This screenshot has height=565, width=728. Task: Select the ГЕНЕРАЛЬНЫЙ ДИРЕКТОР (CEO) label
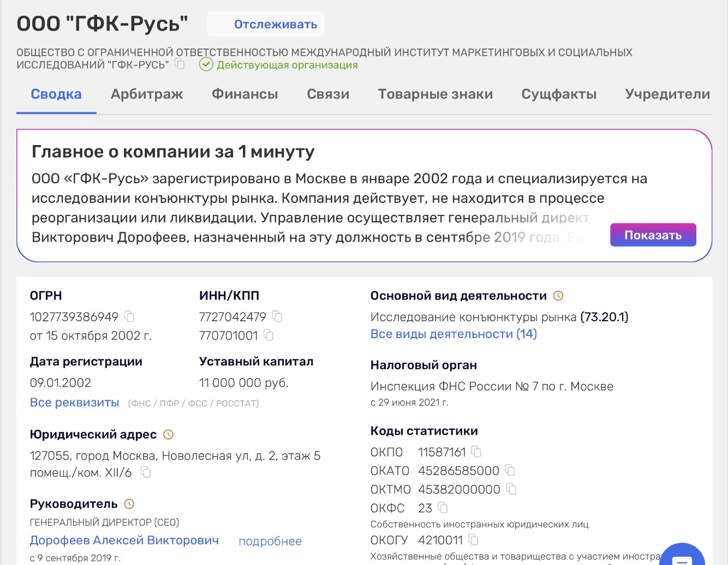pos(105,522)
